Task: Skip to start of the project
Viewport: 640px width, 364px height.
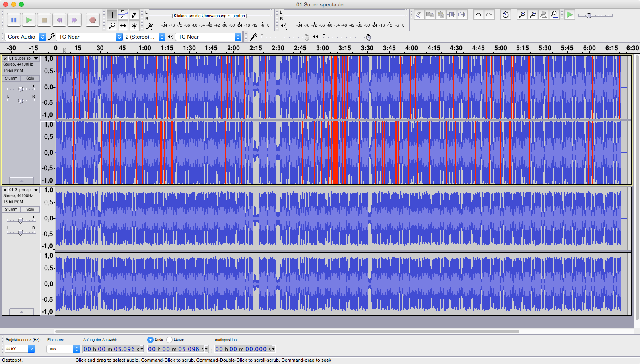Action: (x=59, y=20)
